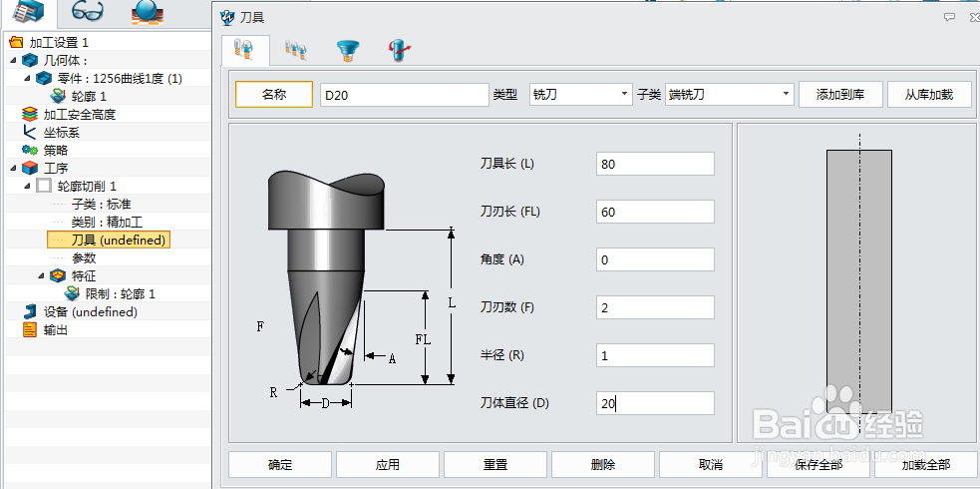This screenshot has height=489, width=980.
Task: Click the 工序 operation cube icon
Action: [29, 169]
